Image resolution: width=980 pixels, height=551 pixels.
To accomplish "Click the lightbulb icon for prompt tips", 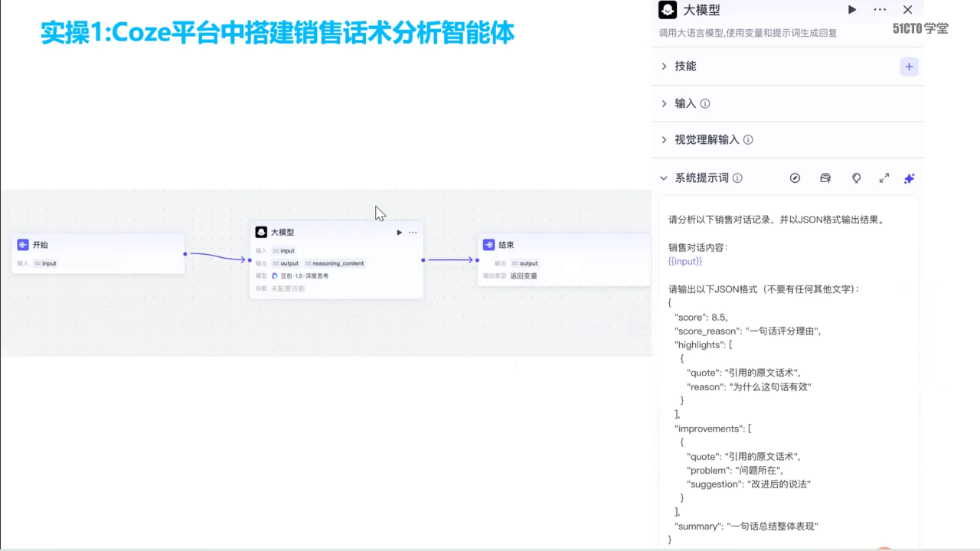I will coord(856,178).
